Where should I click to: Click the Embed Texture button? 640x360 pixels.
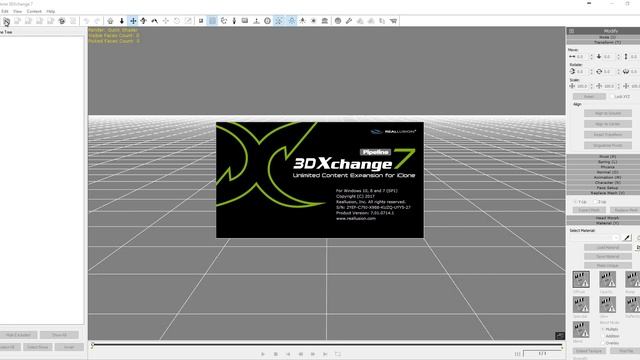click(x=589, y=351)
